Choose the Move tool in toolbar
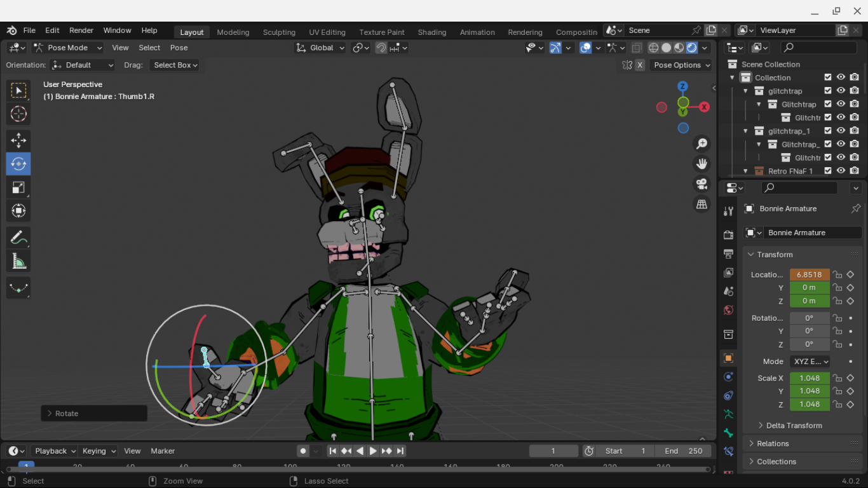The image size is (868, 488). [x=18, y=140]
